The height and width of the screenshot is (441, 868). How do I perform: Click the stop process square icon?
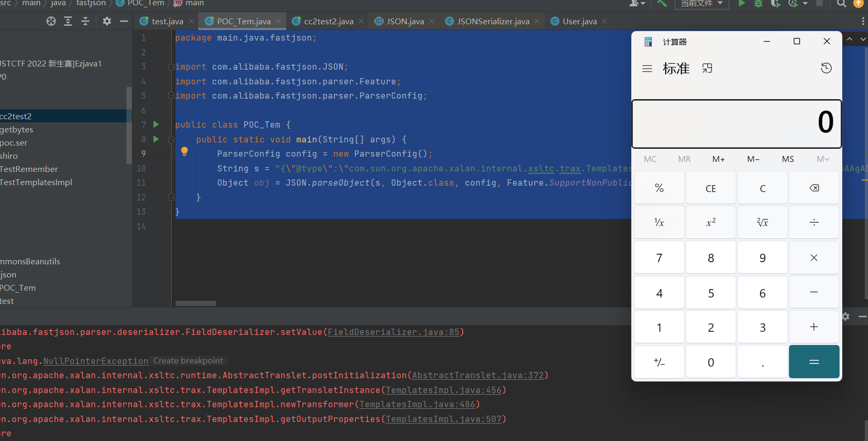[x=820, y=3]
